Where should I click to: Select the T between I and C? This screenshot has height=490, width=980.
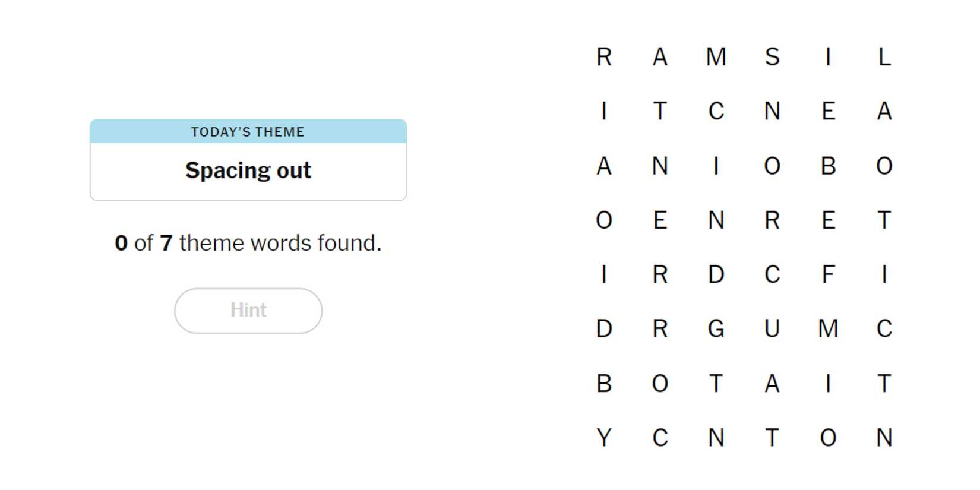pos(660,111)
